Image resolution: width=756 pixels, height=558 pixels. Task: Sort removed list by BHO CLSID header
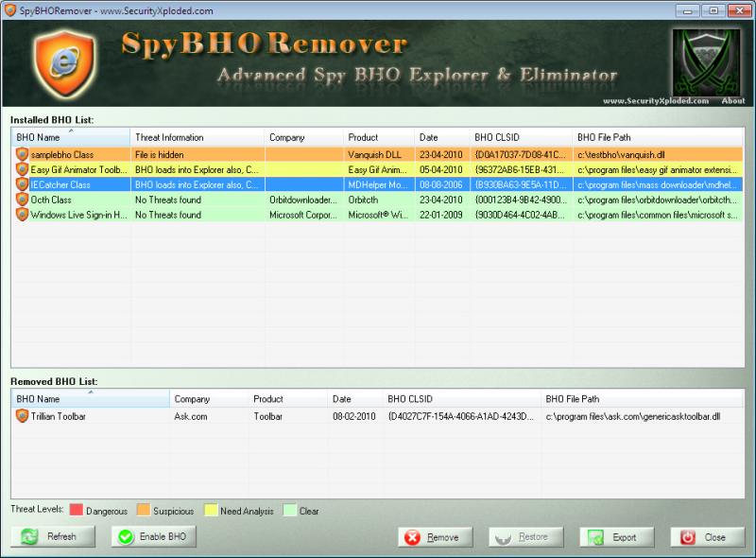click(x=462, y=399)
